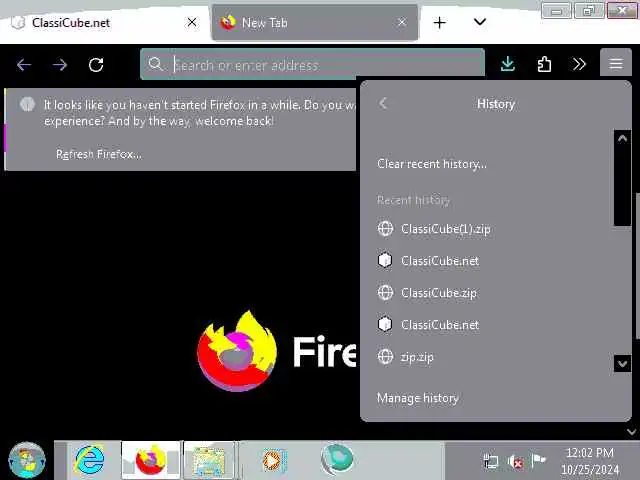Click the notification bar Firefox icon
The image size is (640, 480).
click(27, 104)
